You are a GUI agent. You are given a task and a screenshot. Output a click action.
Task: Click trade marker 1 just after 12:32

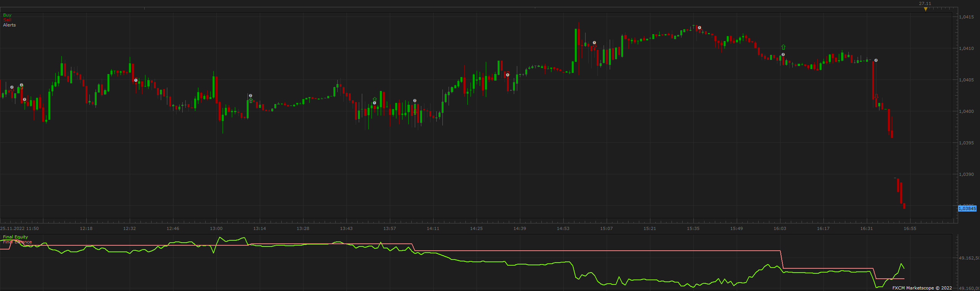pyautogui.click(x=136, y=80)
